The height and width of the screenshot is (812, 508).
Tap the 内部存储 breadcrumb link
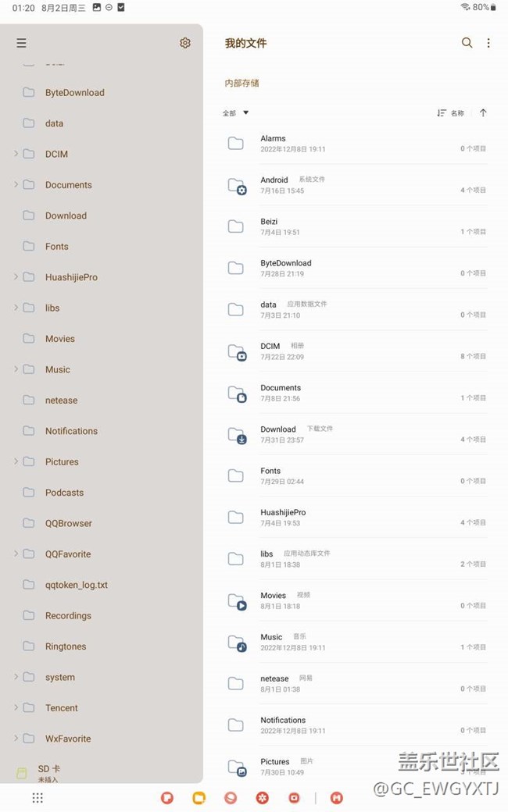pyautogui.click(x=242, y=83)
